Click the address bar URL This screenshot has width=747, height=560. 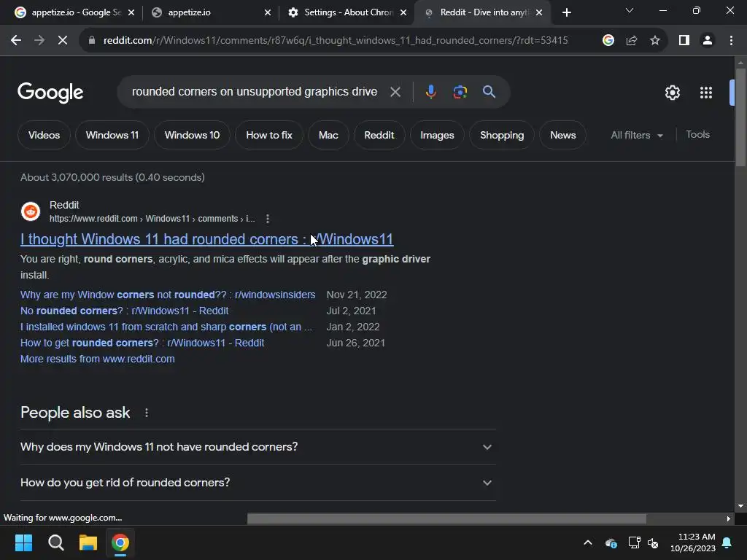click(336, 41)
